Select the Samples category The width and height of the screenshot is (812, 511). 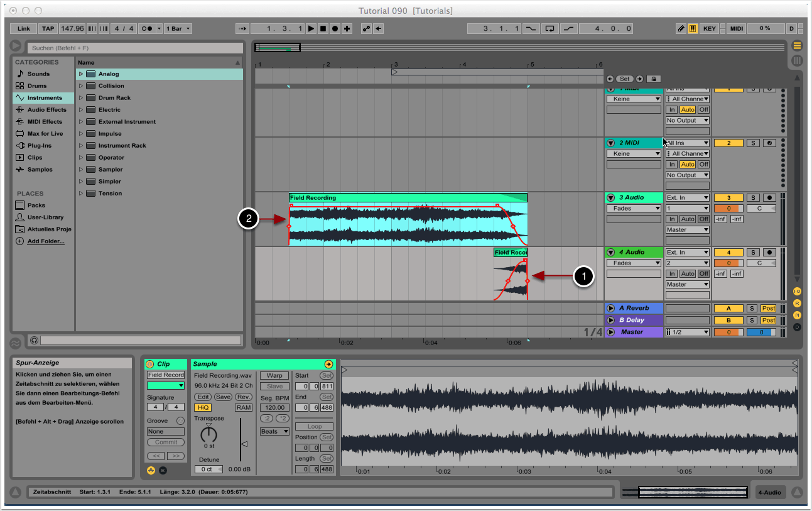click(40, 170)
